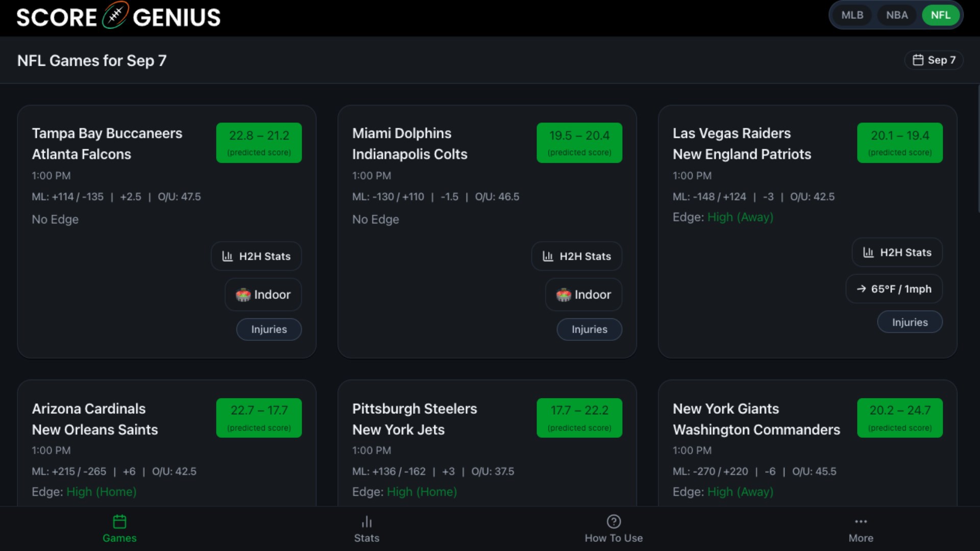The image size is (980, 551).
Task: Open the Sep 7 date picker
Action: [934, 60]
